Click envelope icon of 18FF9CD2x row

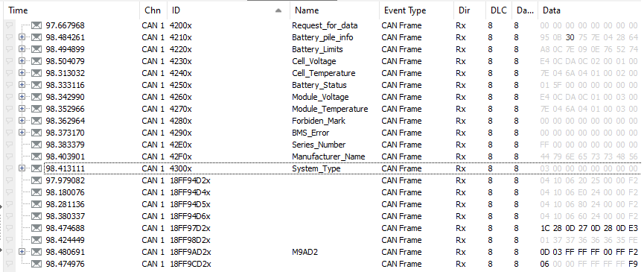(36, 264)
